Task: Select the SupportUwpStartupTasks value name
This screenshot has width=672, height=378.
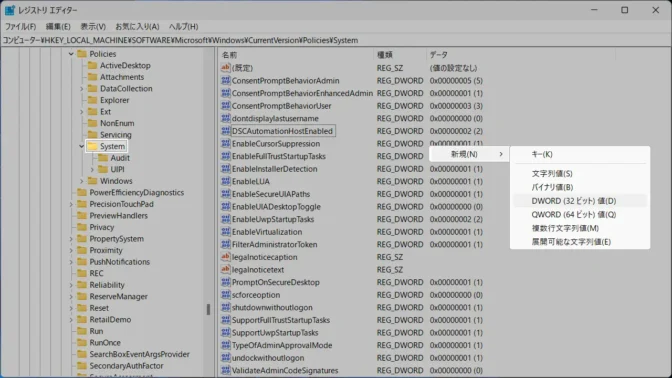Action: [275, 332]
